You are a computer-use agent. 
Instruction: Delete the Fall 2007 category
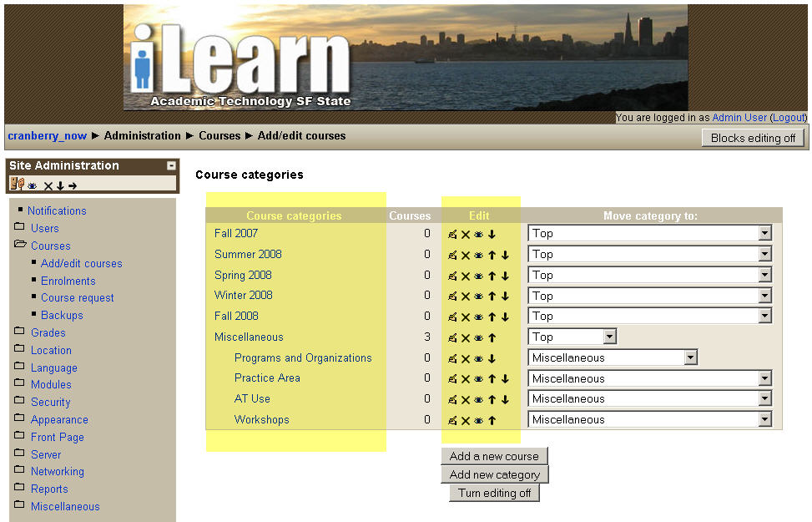(x=466, y=235)
